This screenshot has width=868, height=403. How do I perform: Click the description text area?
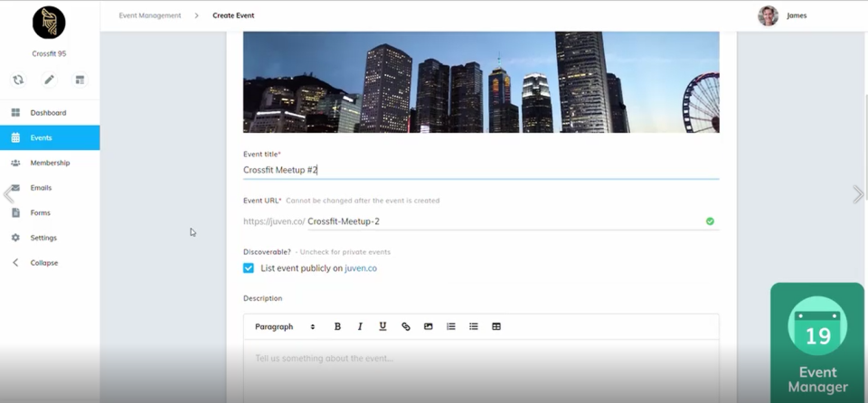tap(481, 370)
